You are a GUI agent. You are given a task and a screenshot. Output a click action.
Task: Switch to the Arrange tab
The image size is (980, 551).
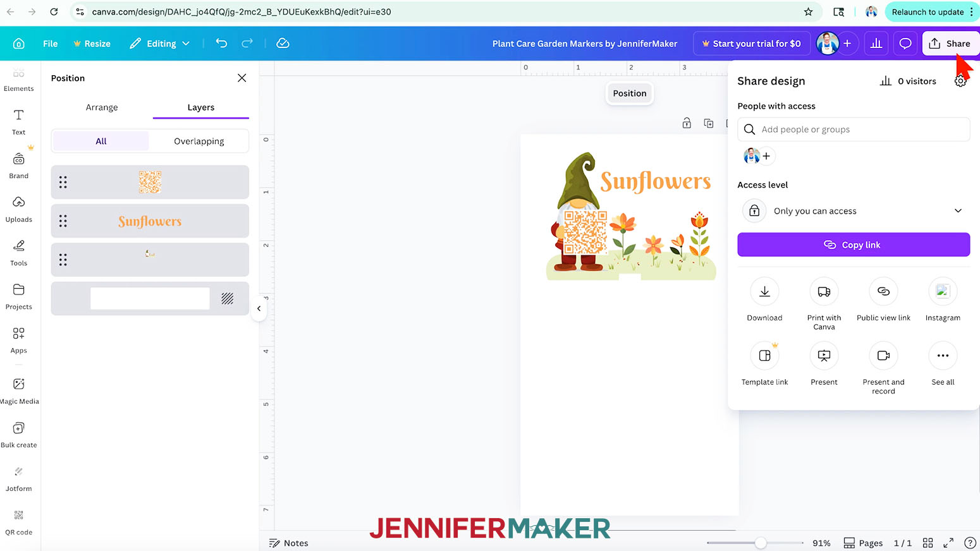tap(102, 107)
